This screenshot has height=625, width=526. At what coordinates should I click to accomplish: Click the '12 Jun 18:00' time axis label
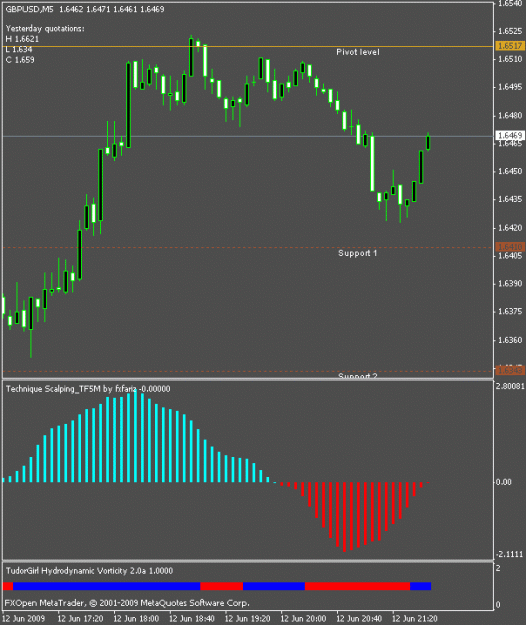(x=136, y=619)
